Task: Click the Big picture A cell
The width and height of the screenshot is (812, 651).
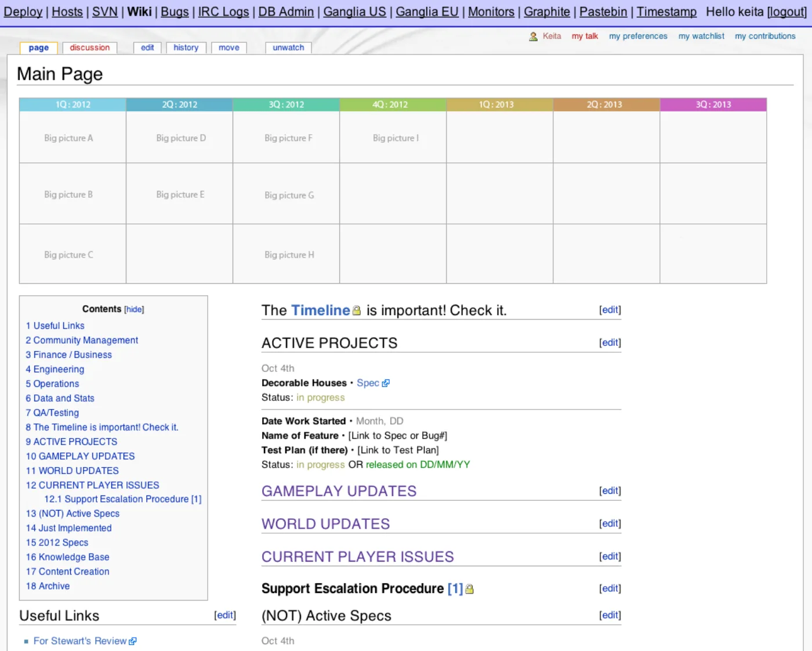Action: coord(72,138)
